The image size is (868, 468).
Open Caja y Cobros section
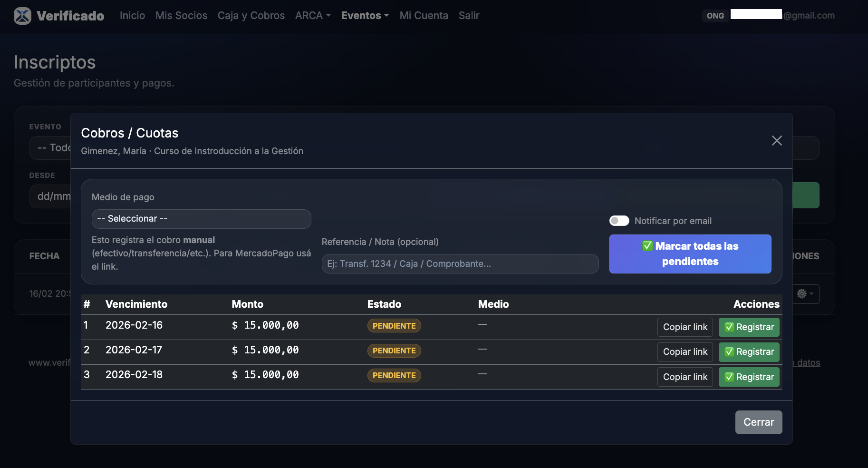251,16
